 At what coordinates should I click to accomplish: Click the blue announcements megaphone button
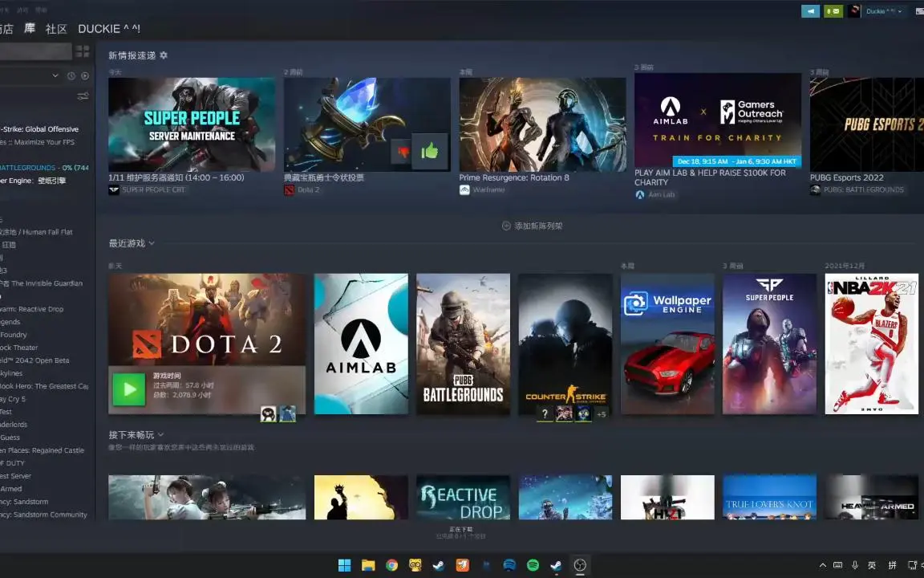[810, 11]
